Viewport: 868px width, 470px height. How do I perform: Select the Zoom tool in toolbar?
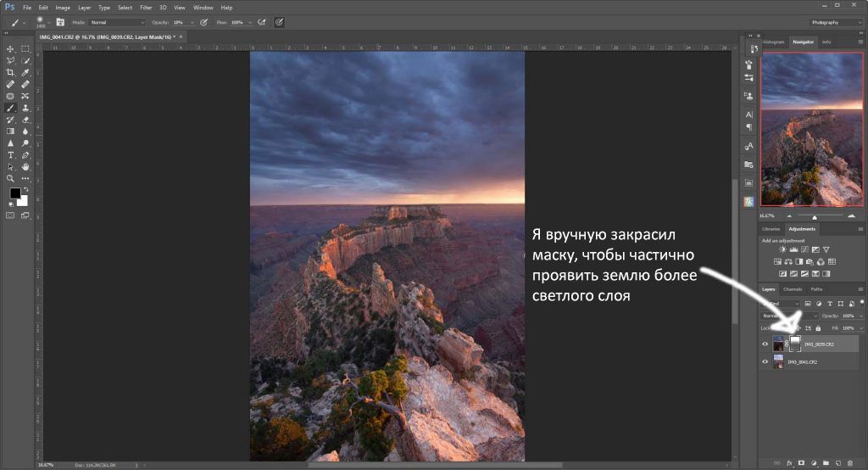(x=10, y=179)
